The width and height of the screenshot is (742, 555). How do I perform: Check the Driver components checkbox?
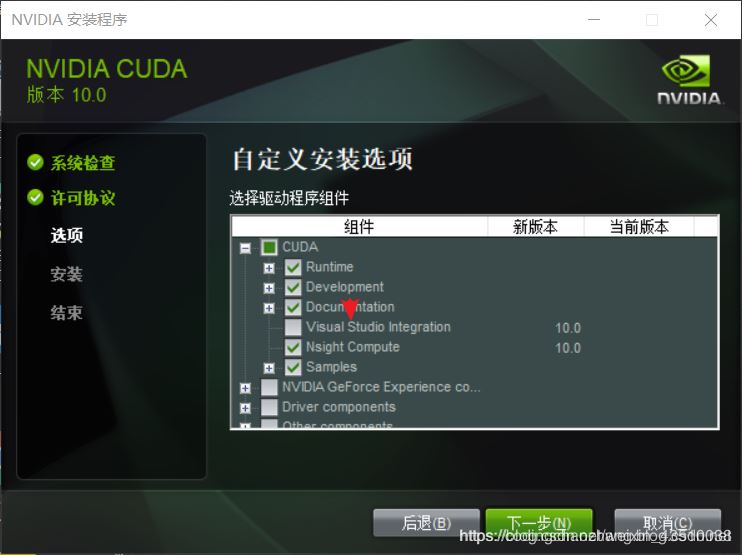point(269,407)
